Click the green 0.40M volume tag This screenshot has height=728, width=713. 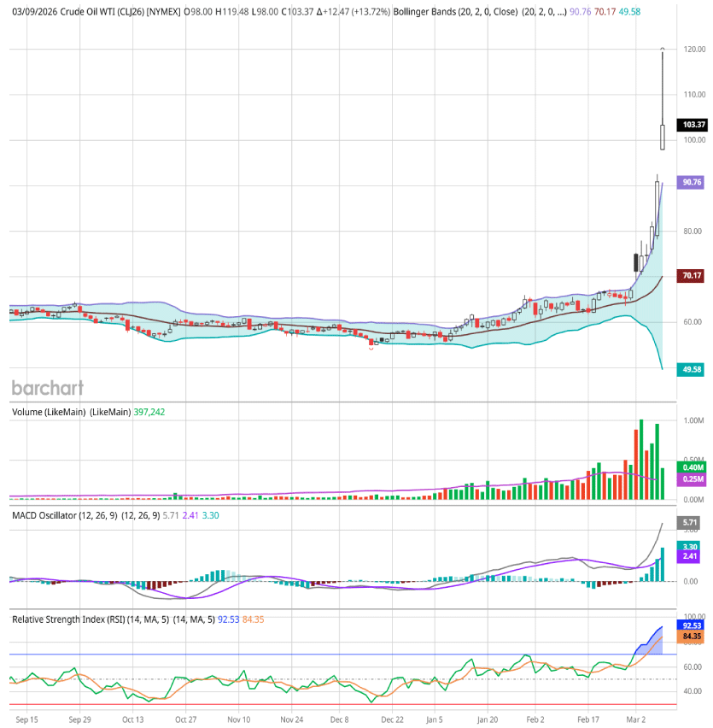coord(689,467)
